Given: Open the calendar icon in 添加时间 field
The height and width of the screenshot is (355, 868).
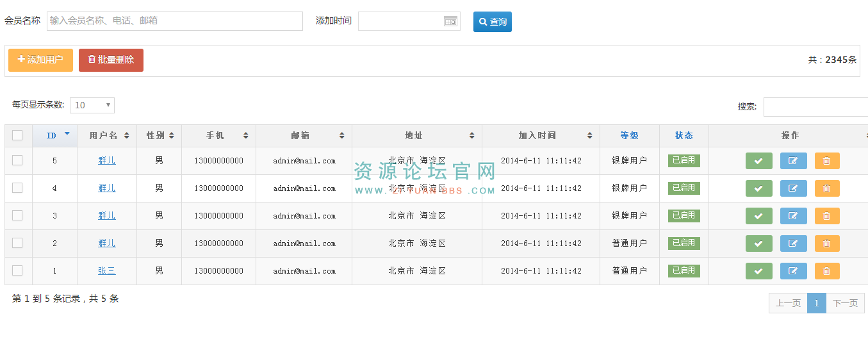Looking at the screenshot, I should coord(451,21).
